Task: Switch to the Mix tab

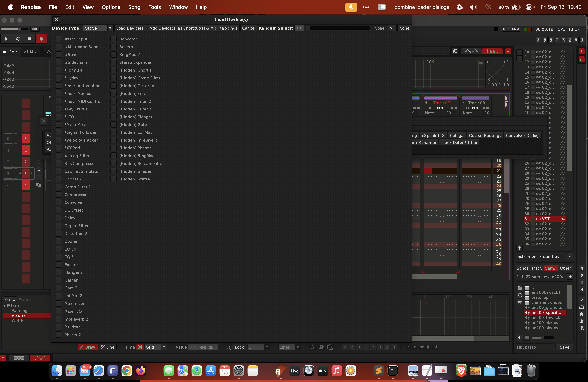Action: 30,52
